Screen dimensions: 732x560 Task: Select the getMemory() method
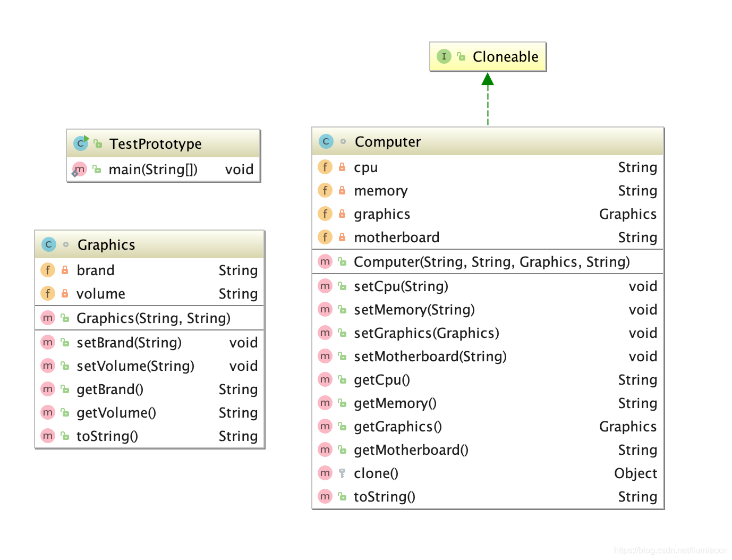(x=395, y=403)
